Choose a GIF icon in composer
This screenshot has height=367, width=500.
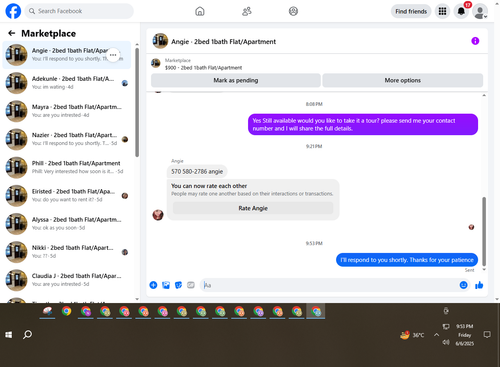pos(191,285)
